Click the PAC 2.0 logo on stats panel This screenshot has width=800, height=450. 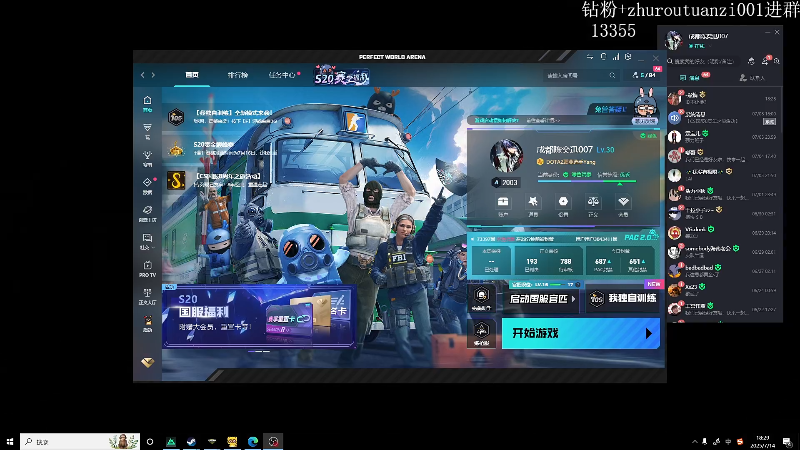click(x=641, y=237)
